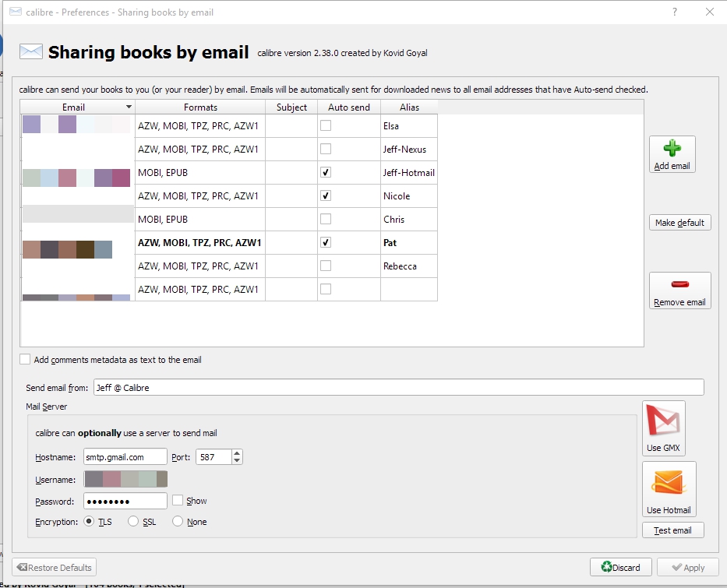Click the MOBI, EPUB formats cell for Chris
This screenshot has width=727, height=588.
[200, 219]
